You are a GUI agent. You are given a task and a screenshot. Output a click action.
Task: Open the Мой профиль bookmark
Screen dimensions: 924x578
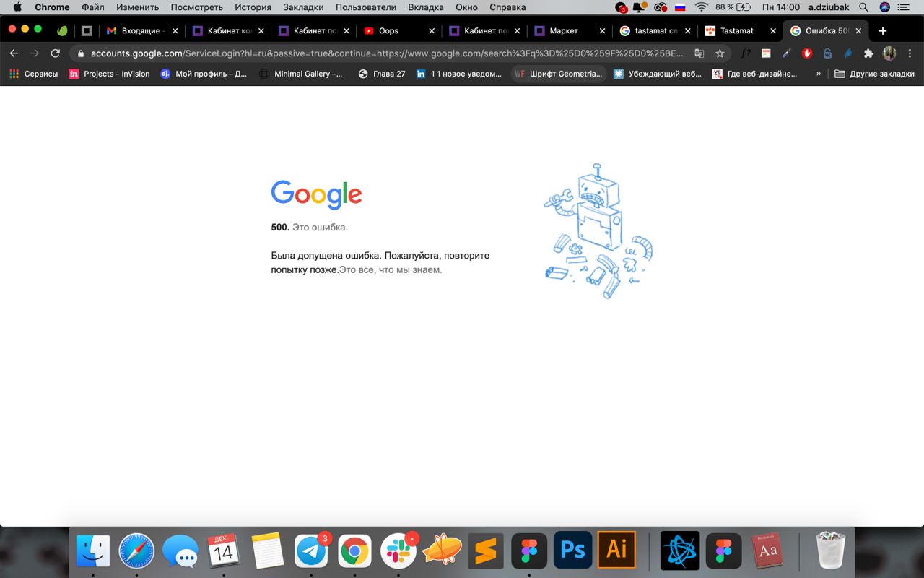[204, 74]
